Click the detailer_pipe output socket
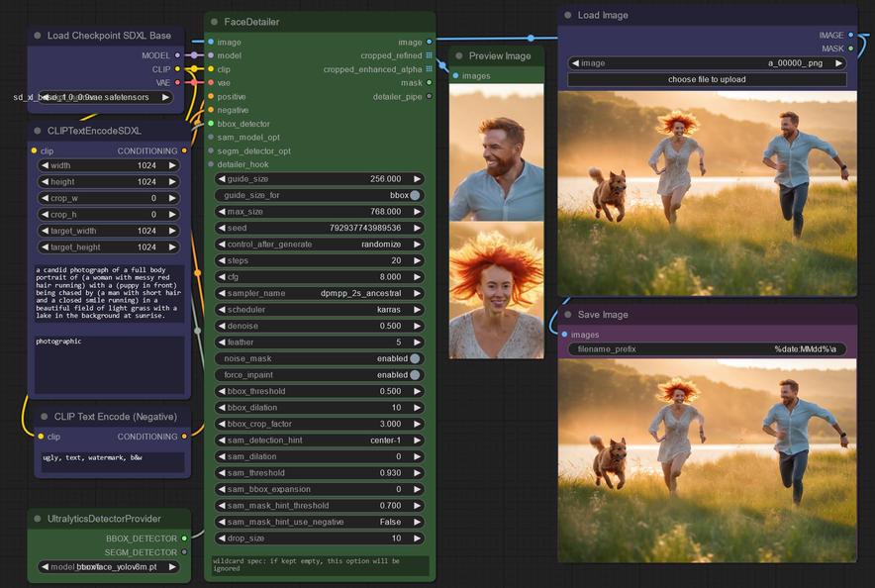The image size is (875, 588). coord(429,96)
